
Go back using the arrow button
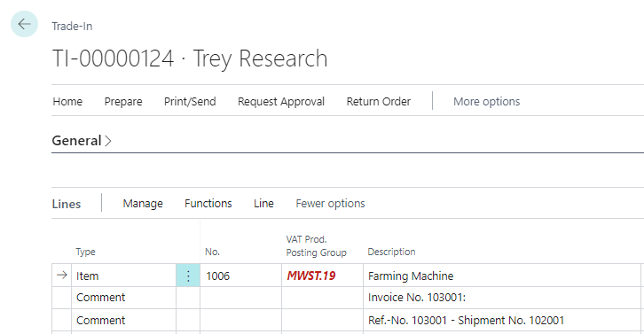[24, 24]
